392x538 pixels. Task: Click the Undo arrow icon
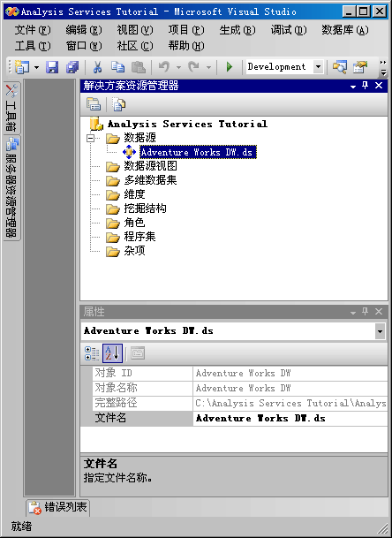[164, 67]
